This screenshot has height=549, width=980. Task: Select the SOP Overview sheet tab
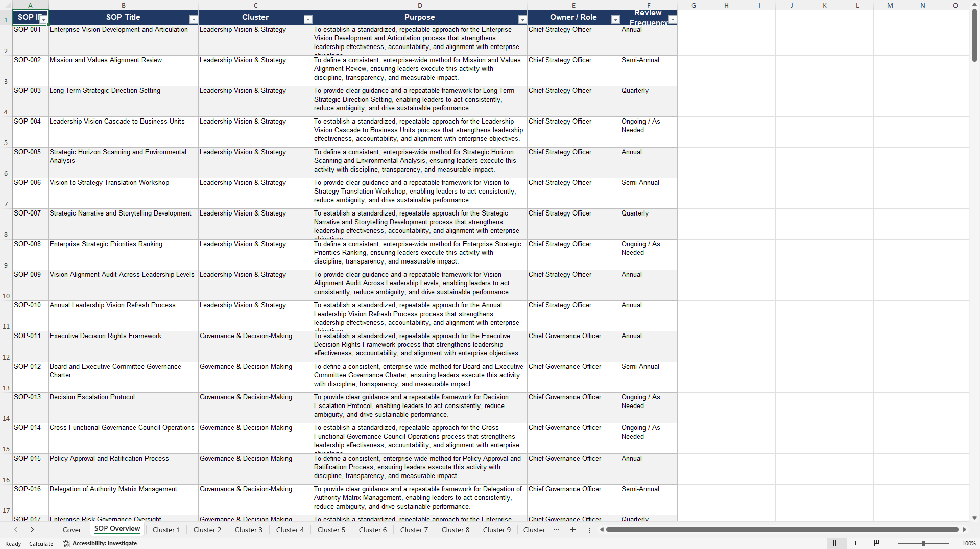(x=117, y=529)
